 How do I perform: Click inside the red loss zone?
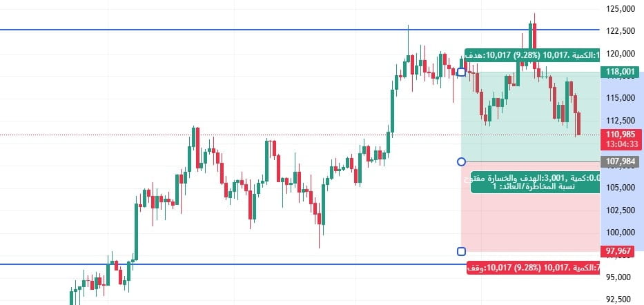tap(530, 222)
